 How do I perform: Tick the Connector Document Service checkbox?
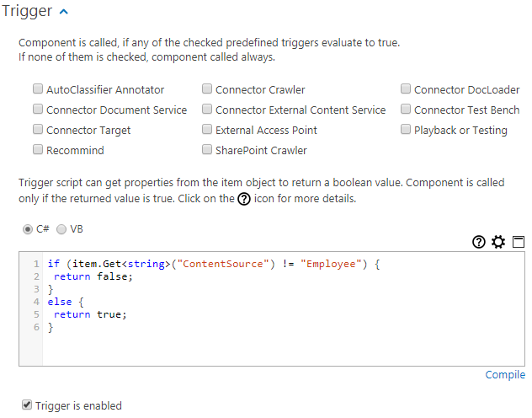(x=38, y=110)
